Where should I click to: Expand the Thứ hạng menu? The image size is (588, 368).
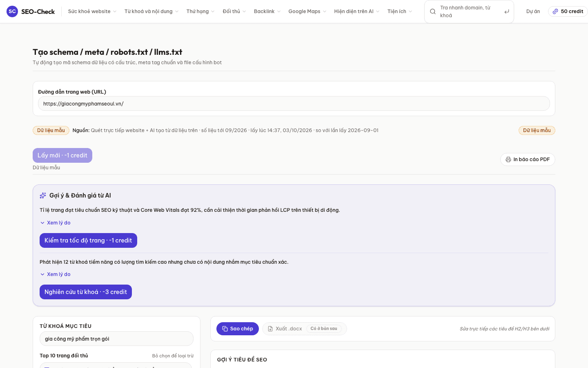[200, 11]
